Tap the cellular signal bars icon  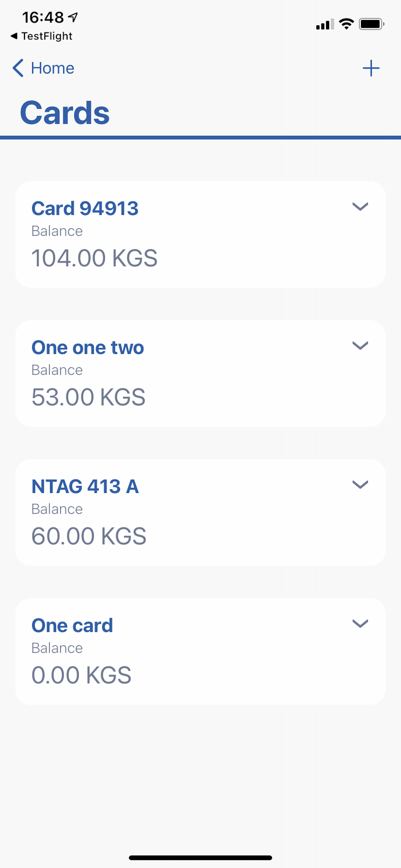(324, 24)
